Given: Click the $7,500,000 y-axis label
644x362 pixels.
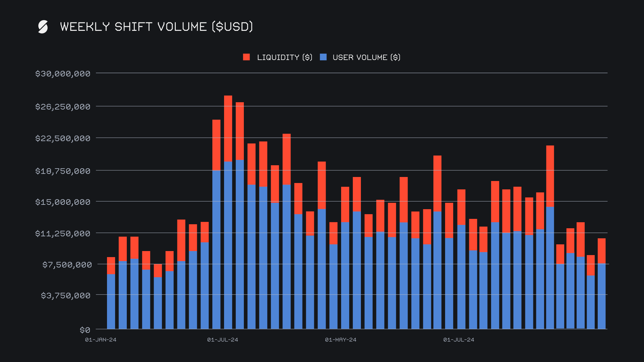Looking at the screenshot, I should point(67,265).
